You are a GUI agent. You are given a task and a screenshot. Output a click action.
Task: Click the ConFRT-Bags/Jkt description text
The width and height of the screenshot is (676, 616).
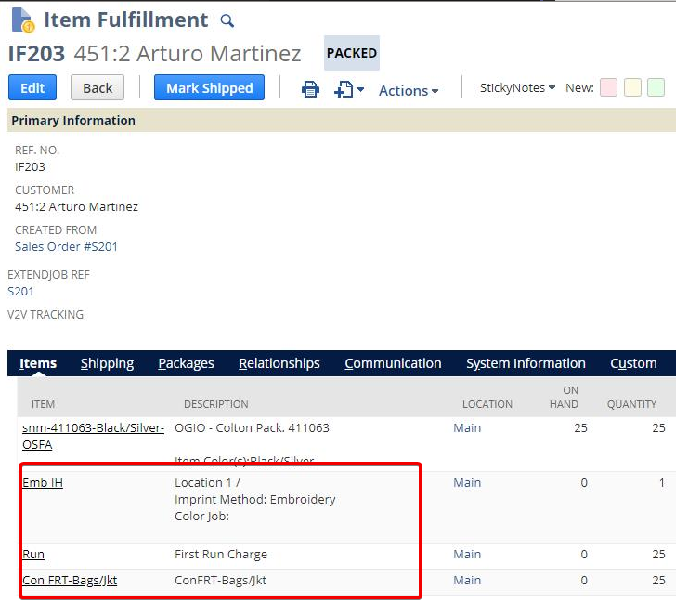point(220,580)
